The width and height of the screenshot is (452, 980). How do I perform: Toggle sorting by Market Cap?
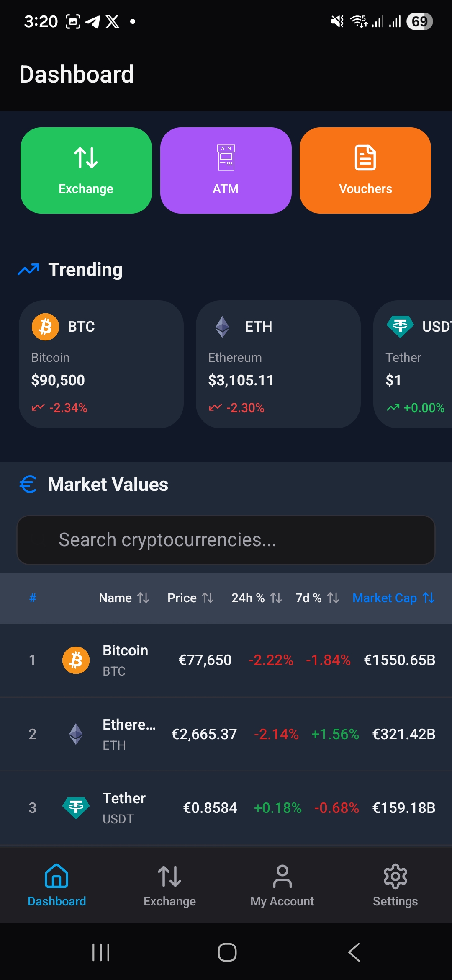pos(427,598)
